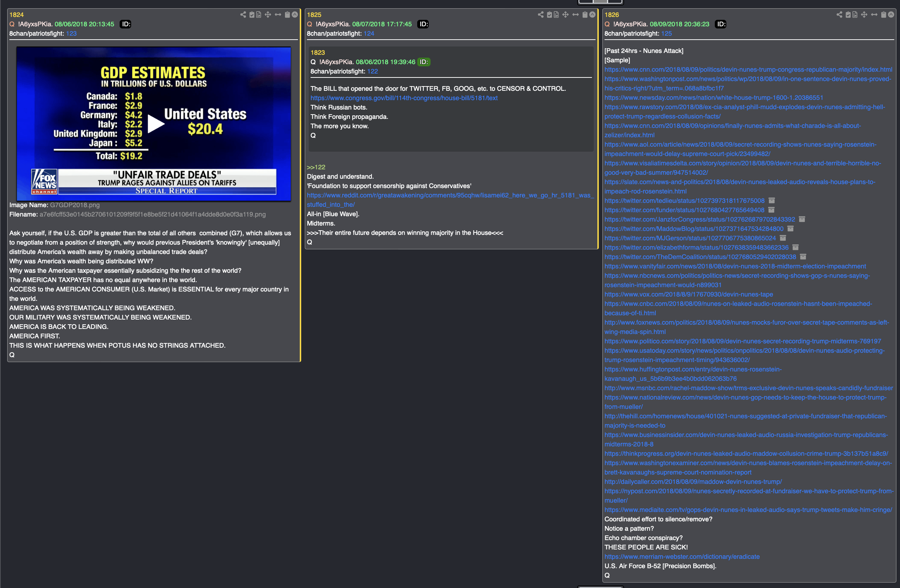This screenshot has height=588, width=900.
Task: Click the image file icon on post 1826
Action: pyautogui.click(x=855, y=15)
